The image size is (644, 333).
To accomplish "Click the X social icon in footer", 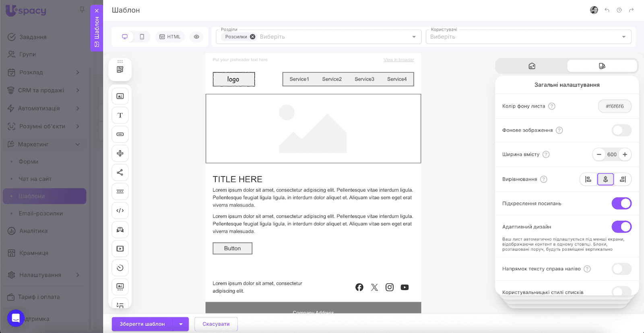I will click(374, 287).
